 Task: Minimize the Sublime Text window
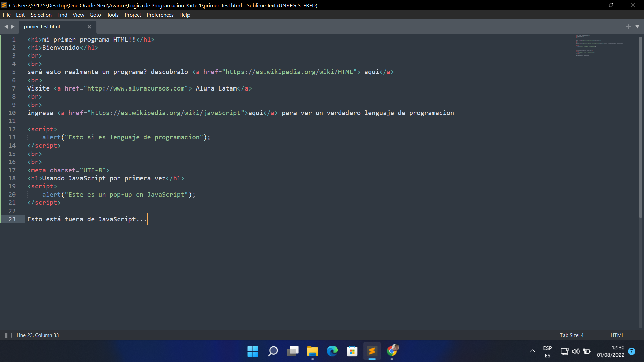pos(590,5)
